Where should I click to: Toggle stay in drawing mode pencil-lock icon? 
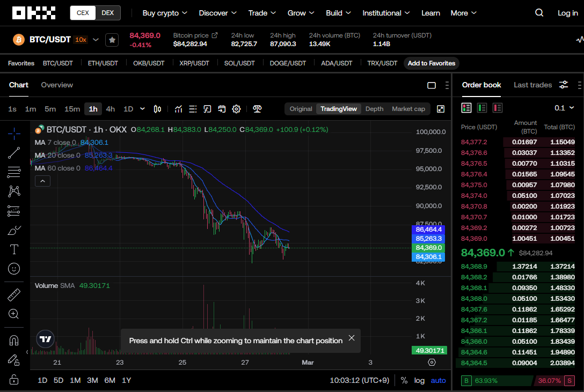[x=14, y=360]
